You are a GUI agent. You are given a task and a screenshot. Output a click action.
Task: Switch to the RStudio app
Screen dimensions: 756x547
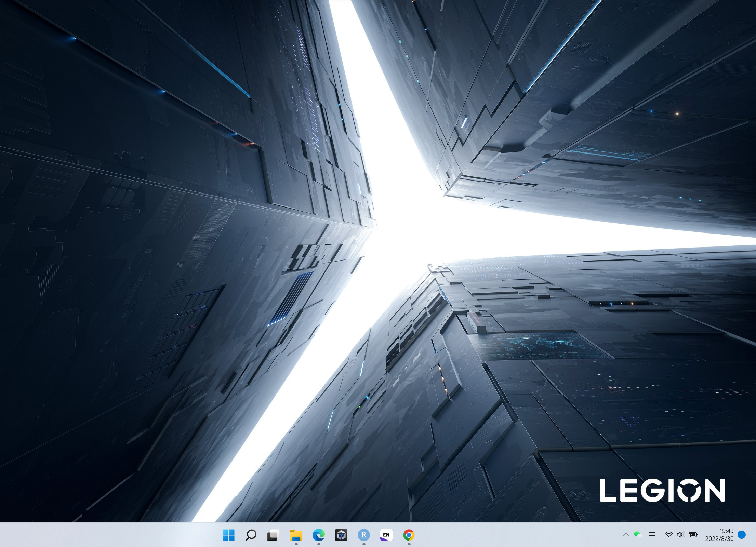pyautogui.click(x=364, y=535)
